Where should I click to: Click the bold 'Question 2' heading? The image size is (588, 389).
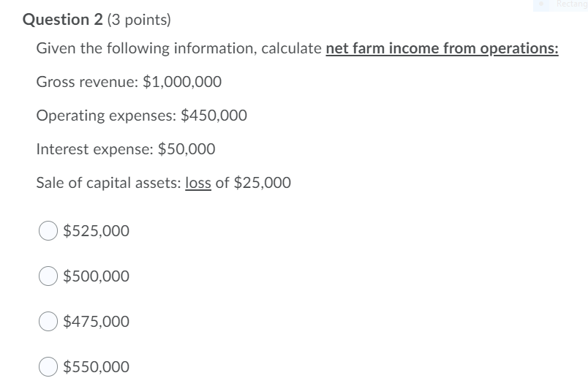(63, 20)
